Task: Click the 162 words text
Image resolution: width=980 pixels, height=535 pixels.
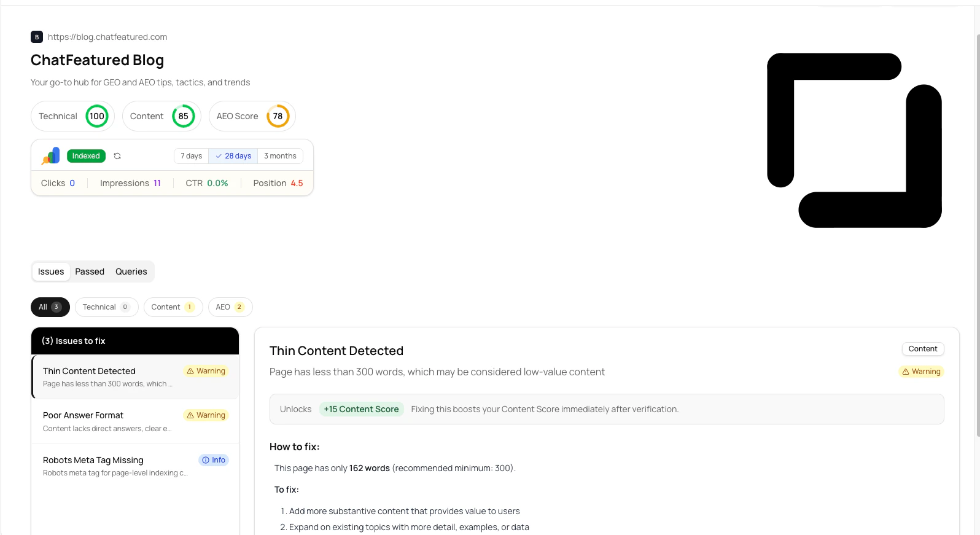Action: click(370, 468)
